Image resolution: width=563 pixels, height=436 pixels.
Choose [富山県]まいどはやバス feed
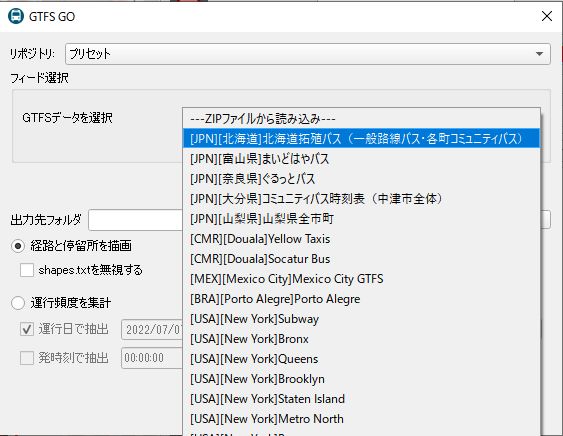361,158
